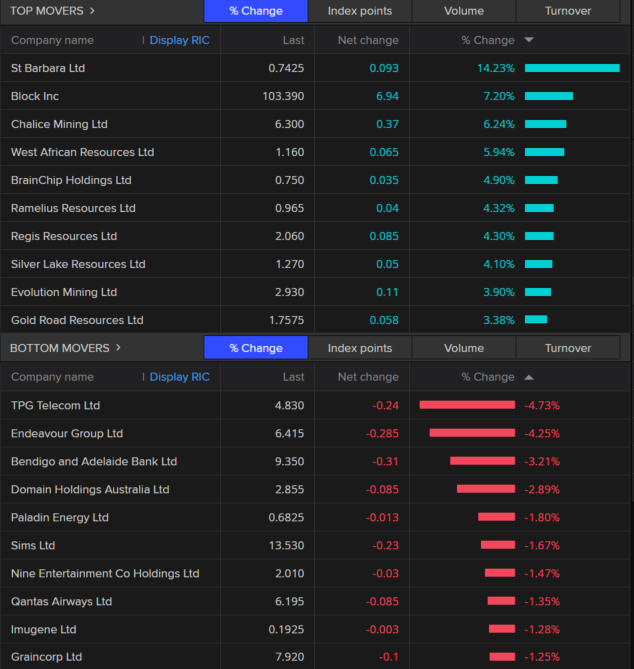Image resolution: width=634 pixels, height=669 pixels.
Task: Click Company name header in Bottom Movers
Action: click(x=52, y=377)
